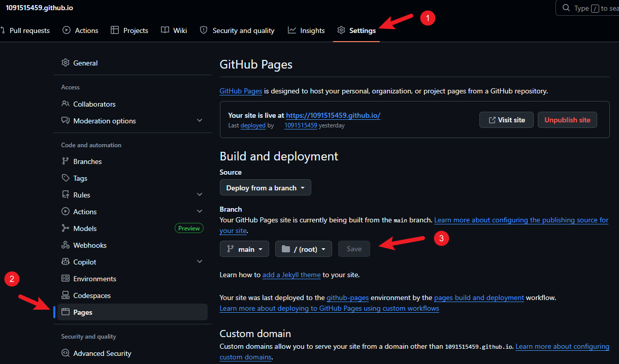Image resolution: width=619 pixels, height=364 pixels.
Task: Open the 'Deploy from a branch' source dropdown
Action: click(266, 188)
